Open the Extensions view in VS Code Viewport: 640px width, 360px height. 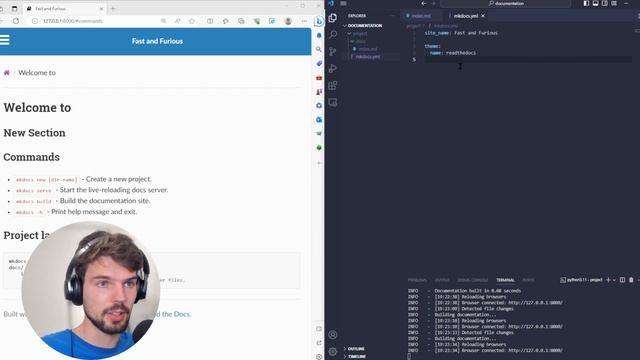coord(333,86)
